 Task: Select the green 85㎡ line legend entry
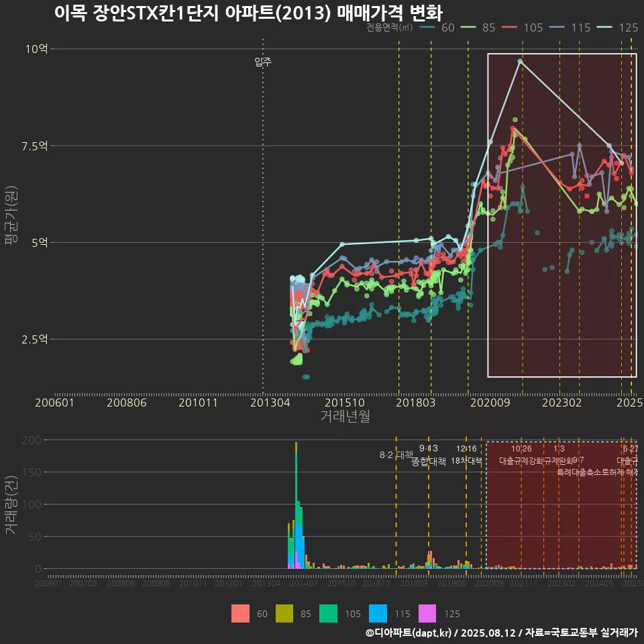pyautogui.click(x=478, y=28)
